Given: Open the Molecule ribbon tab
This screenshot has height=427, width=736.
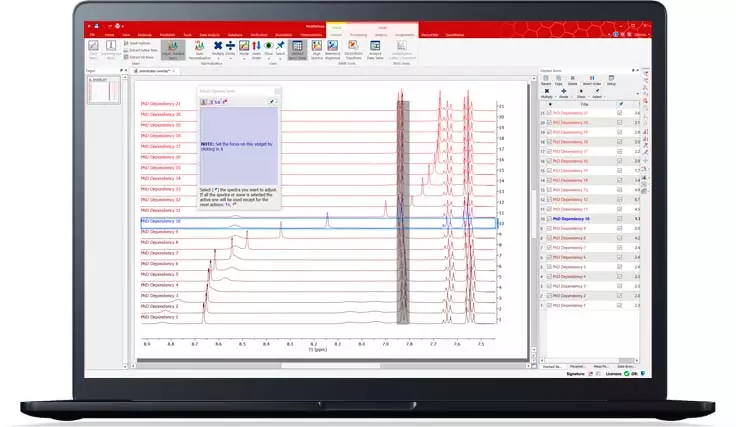Looking at the screenshot, I should (145, 35).
